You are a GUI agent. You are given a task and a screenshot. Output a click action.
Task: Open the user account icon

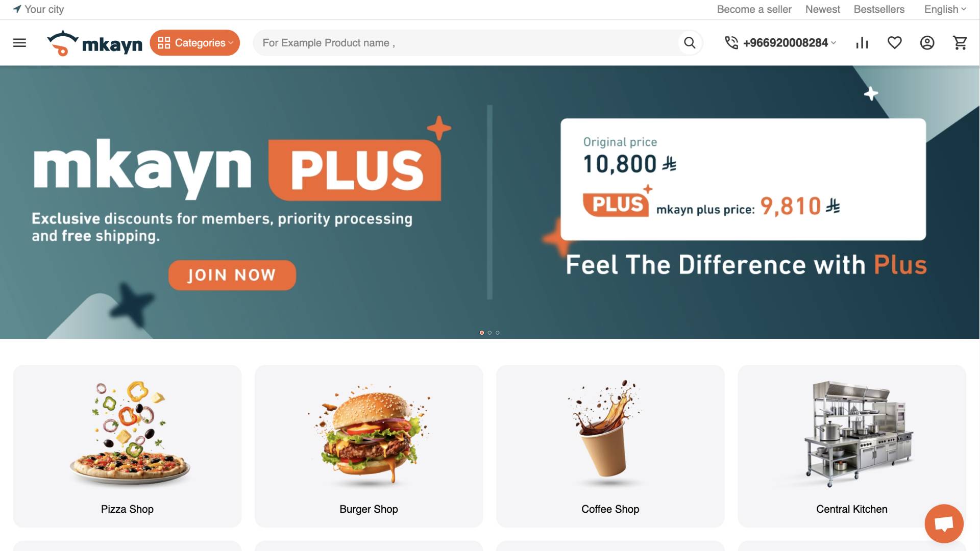point(927,43)
